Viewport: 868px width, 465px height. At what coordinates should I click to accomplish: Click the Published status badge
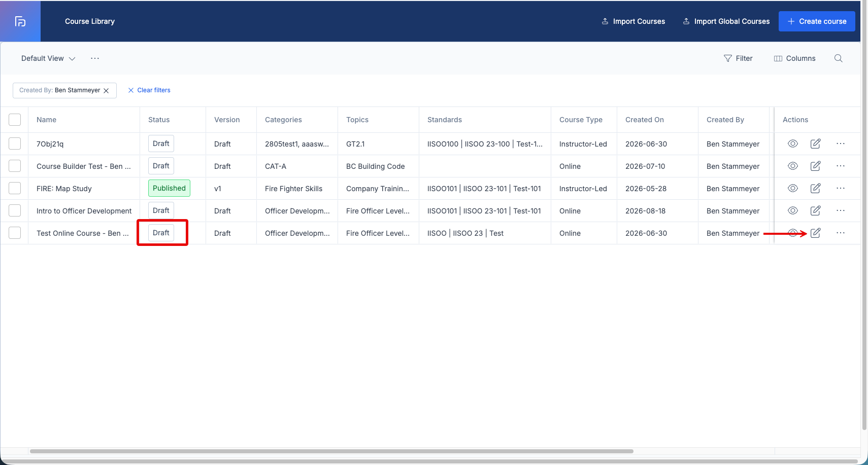point(169,188)
